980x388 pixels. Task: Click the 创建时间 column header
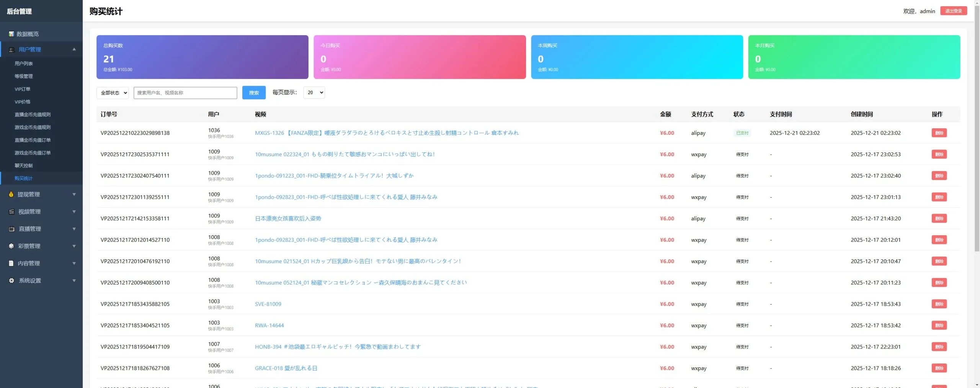pos(862,114)
